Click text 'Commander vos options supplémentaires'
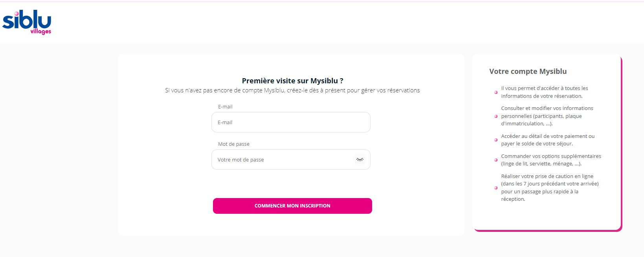The width and height of the screenshot is (644, 257). point(551,156)
